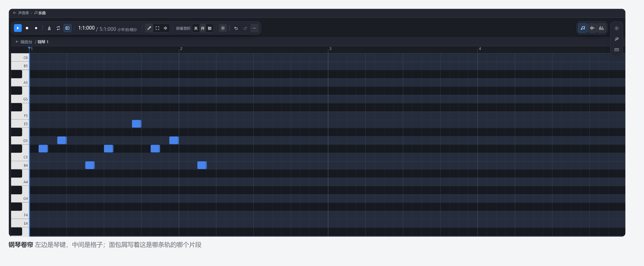Go back to 声音库 breadcrumb

[21, 13]
